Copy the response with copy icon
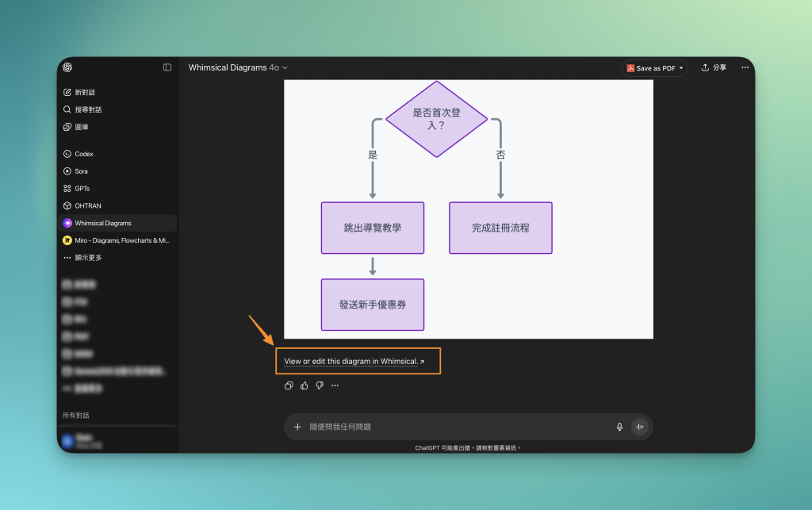This screenshot has width=812, height=510. point(289,385)
